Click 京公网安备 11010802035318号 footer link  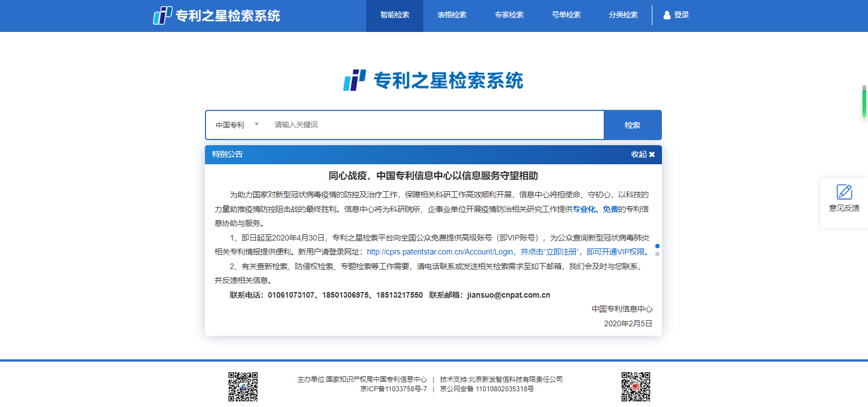coord(487,389)
